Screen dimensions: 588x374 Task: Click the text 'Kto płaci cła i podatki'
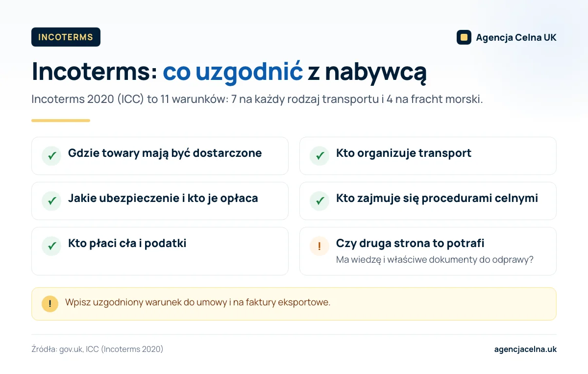[127, 243]
